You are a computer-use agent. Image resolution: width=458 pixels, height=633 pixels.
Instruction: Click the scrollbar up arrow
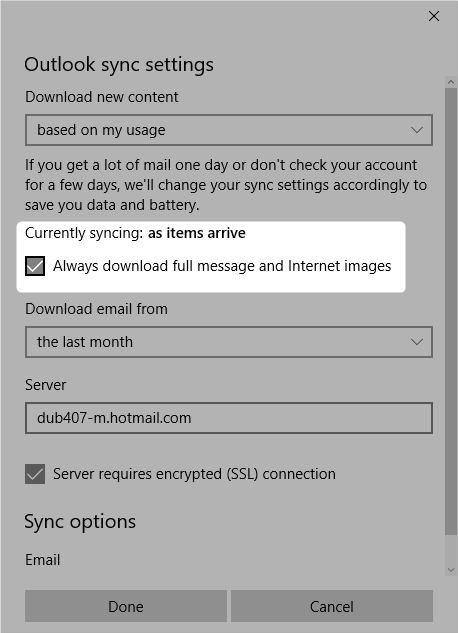click(451, 82)
